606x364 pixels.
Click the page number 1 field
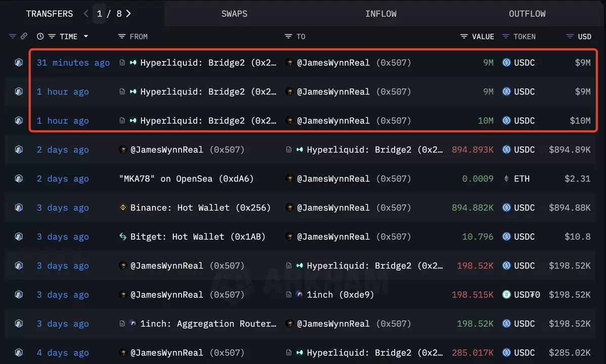[100, 14]
